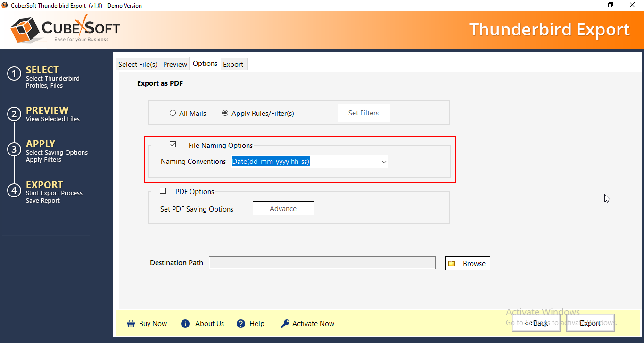
Task: Switch to the Export tab
Action: click(233, 65)
